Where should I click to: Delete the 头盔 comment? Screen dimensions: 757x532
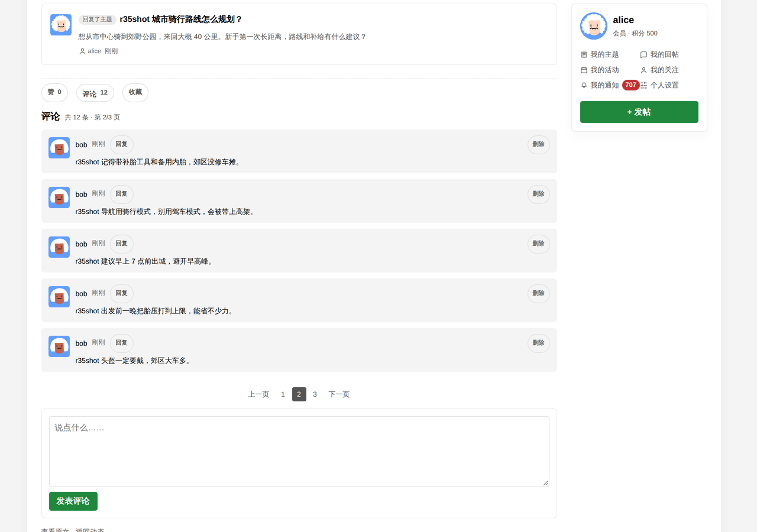[x=539, y=343]
